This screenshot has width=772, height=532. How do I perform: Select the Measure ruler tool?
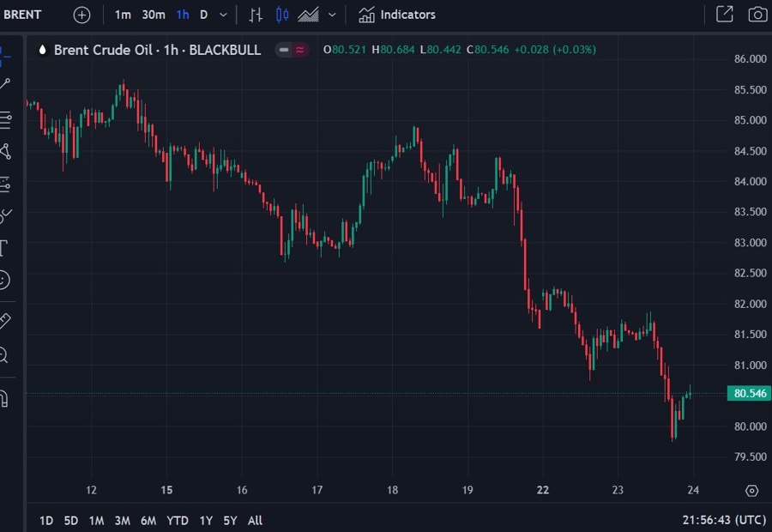tap(4, 321)
